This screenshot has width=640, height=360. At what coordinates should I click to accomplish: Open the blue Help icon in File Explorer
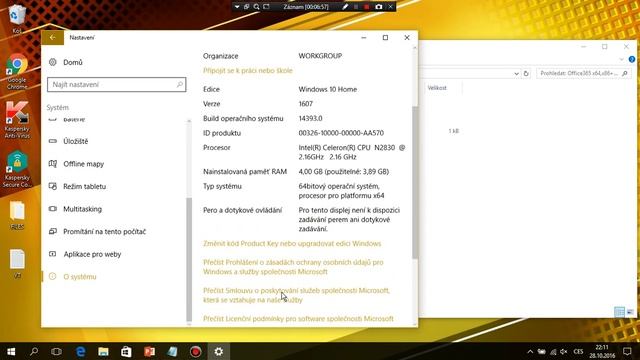pos(632,60)
